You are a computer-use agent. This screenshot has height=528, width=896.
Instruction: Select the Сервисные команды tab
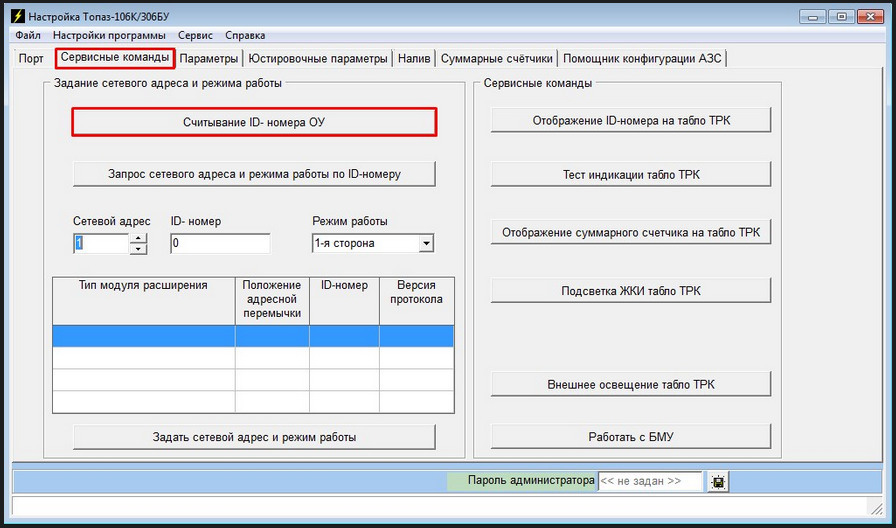115,58
